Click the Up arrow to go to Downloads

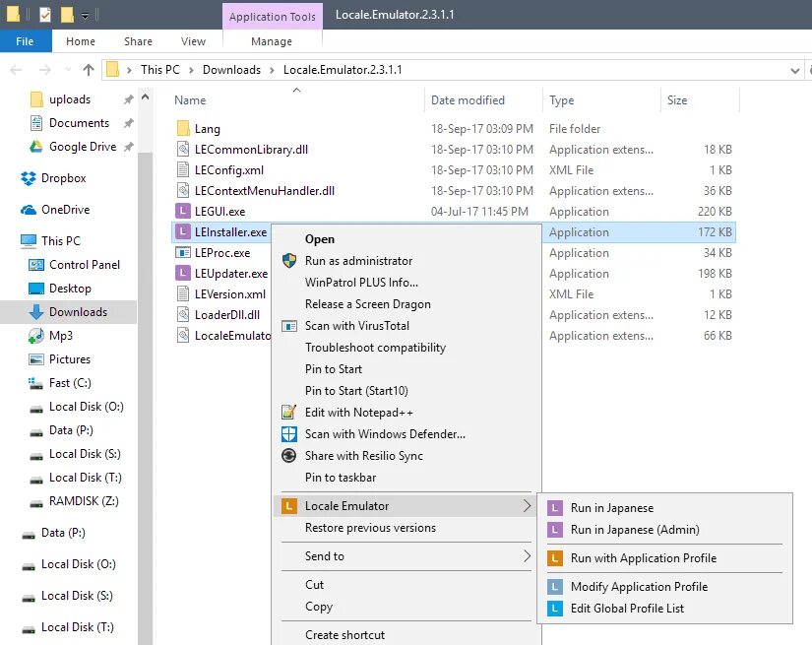[x=90, y=69]
